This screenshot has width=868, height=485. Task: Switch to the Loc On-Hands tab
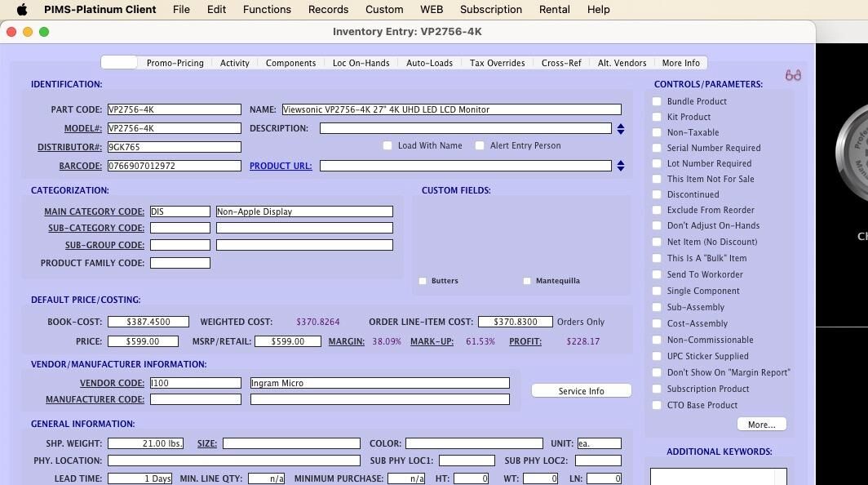pyautogui.click(x=361, y=63)
